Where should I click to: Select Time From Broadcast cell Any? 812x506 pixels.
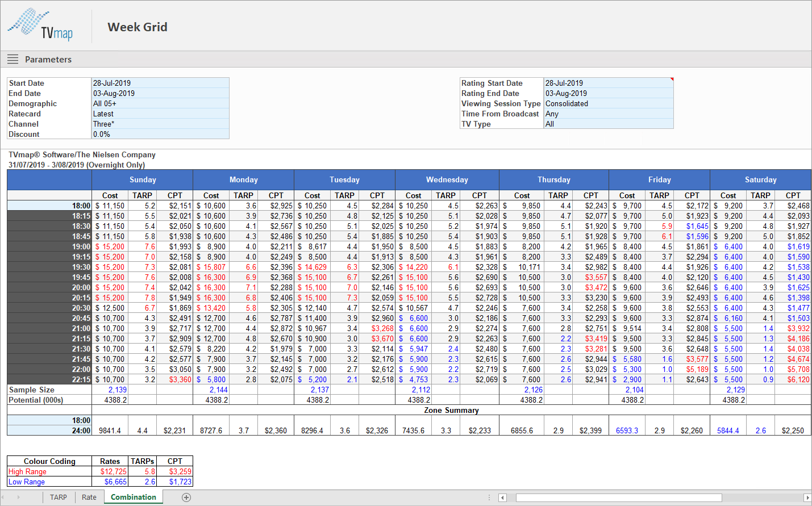[x=609, y=114]
